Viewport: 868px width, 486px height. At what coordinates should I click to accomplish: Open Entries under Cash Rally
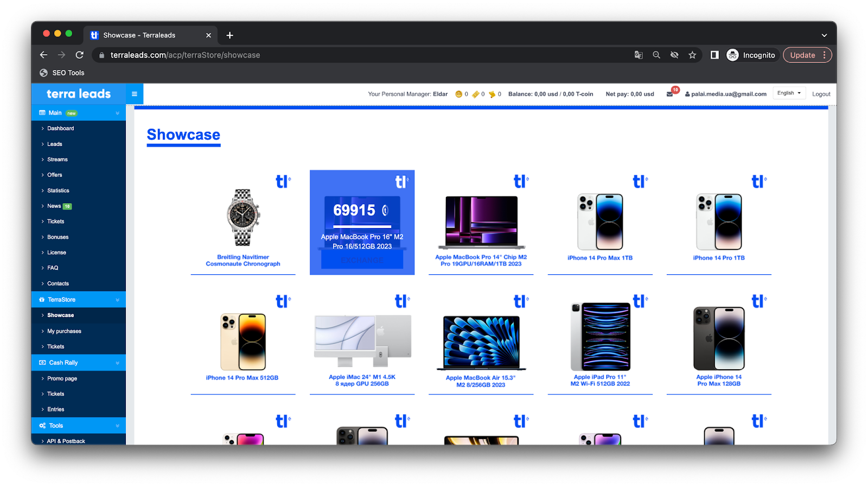[55, 409]
